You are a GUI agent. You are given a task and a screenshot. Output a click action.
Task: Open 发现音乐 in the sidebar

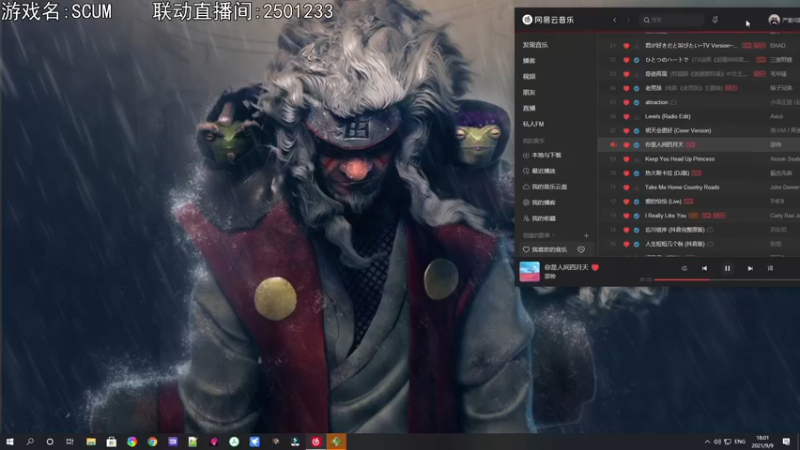point(535,45)
